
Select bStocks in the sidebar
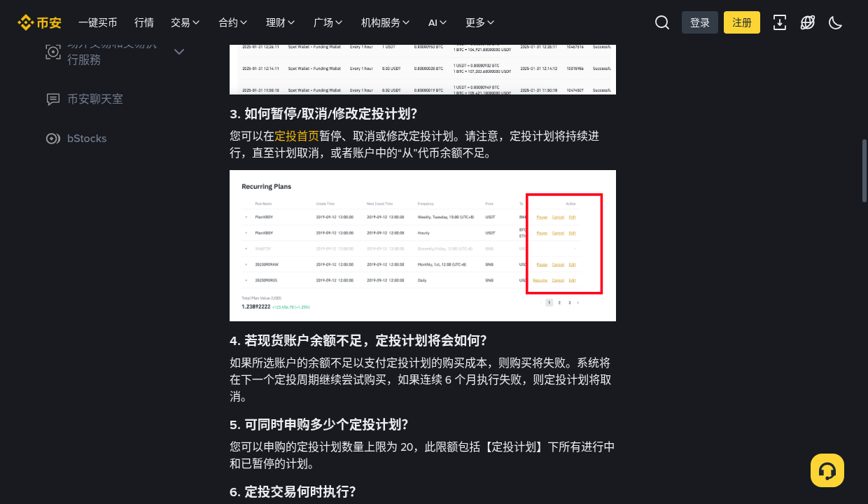pos(87,139)
